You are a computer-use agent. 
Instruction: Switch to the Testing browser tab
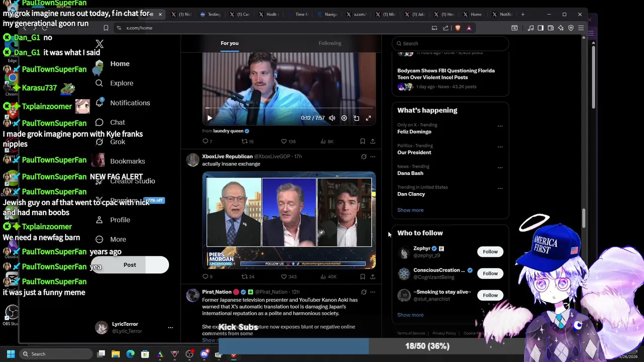tap(211, 14)
